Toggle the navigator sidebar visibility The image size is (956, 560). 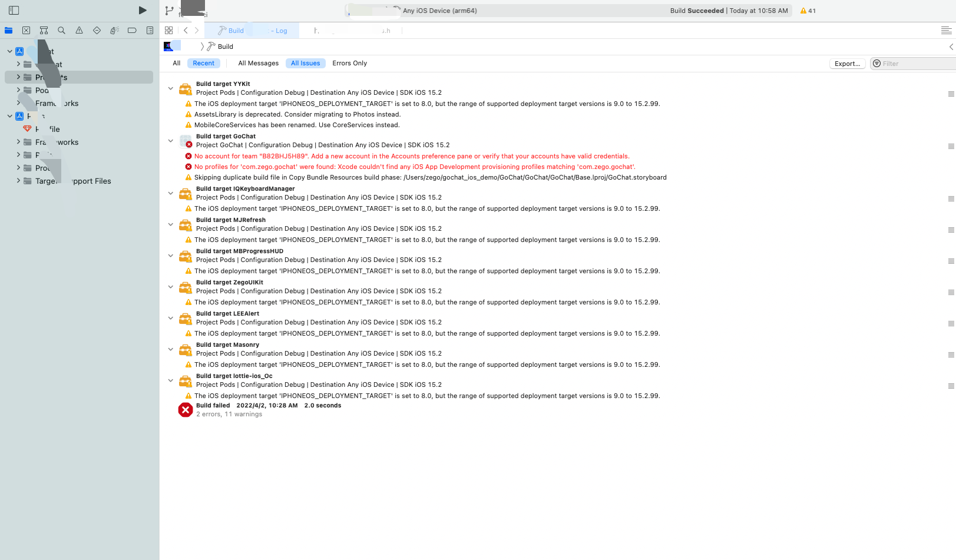coord(14,10)
